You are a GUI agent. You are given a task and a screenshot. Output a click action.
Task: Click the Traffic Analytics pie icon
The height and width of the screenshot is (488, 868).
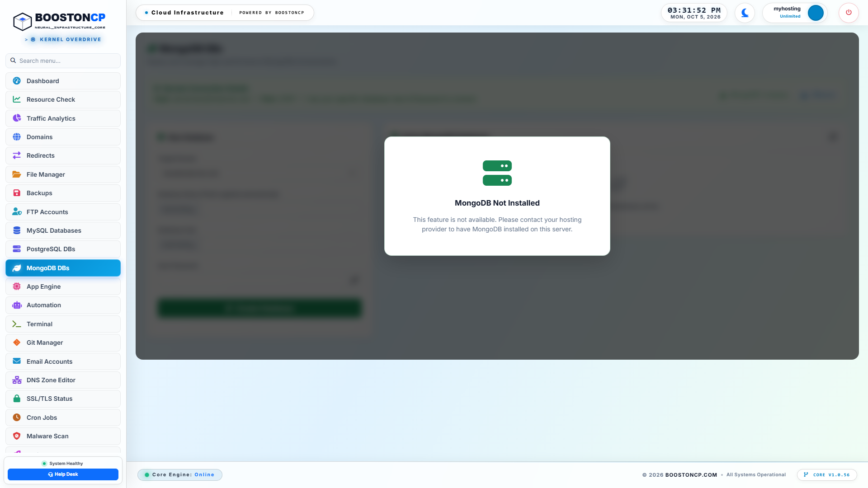click(x=17, y=118)
